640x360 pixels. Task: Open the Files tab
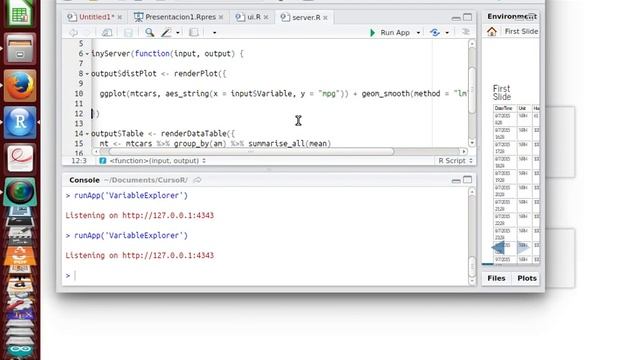(x=496, y=278)
